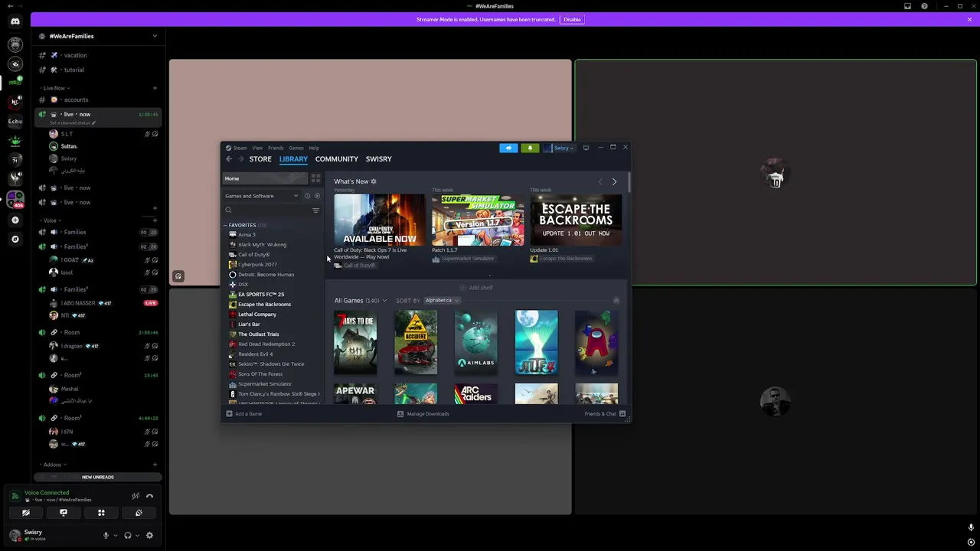Switch to the STORE tab in Steam
980x551 pixels.
[x=260, y=159]
